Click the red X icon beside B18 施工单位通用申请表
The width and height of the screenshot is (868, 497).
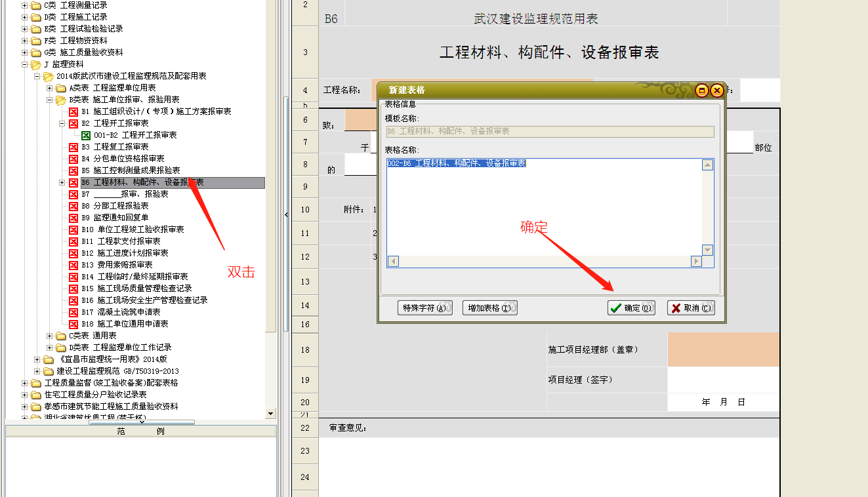[73, 324]
